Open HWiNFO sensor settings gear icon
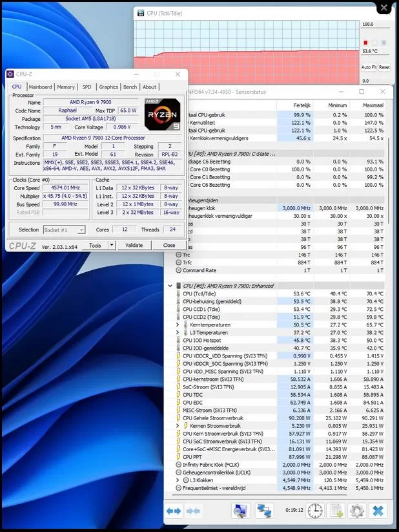This screenshot has width=399, height=532. point(357,511)
